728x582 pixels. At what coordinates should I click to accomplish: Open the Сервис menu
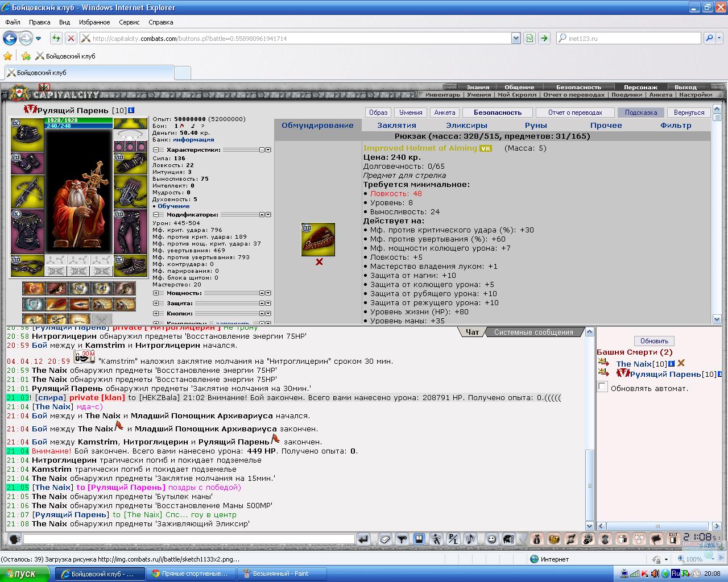click(129, 22)
